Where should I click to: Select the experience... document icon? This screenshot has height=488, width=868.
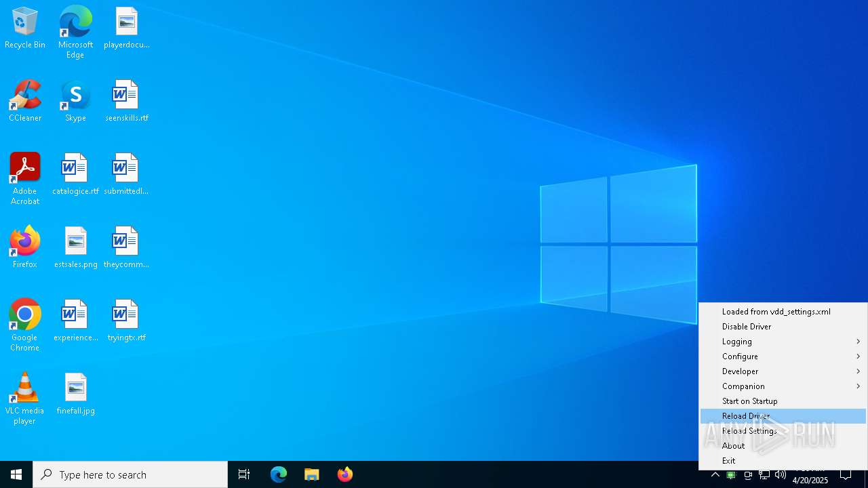click(75, 321)
